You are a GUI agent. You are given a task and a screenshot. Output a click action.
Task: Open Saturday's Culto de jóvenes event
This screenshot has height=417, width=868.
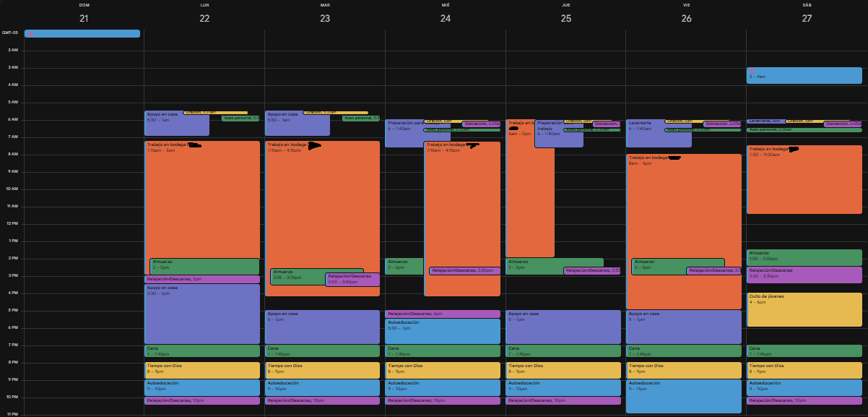(804, 309)
